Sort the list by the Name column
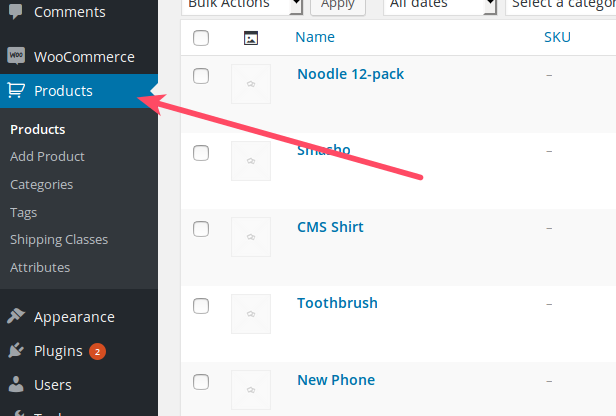Viewport: 616px width, 416px height. click(315, 38)
